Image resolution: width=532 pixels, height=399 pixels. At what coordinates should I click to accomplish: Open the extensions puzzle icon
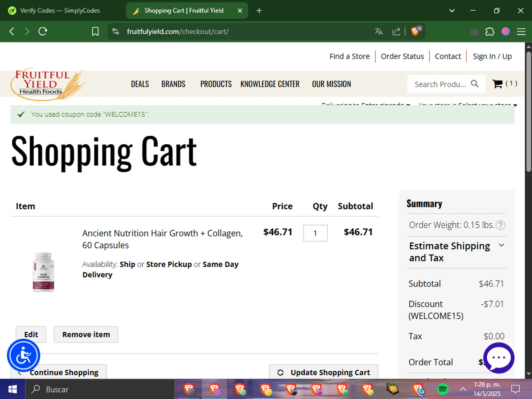[490, 32]
